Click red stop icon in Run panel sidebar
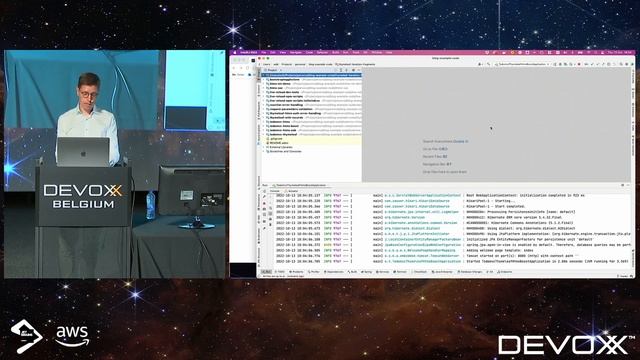This screenshot has width=640, height=360. [264, 203]
